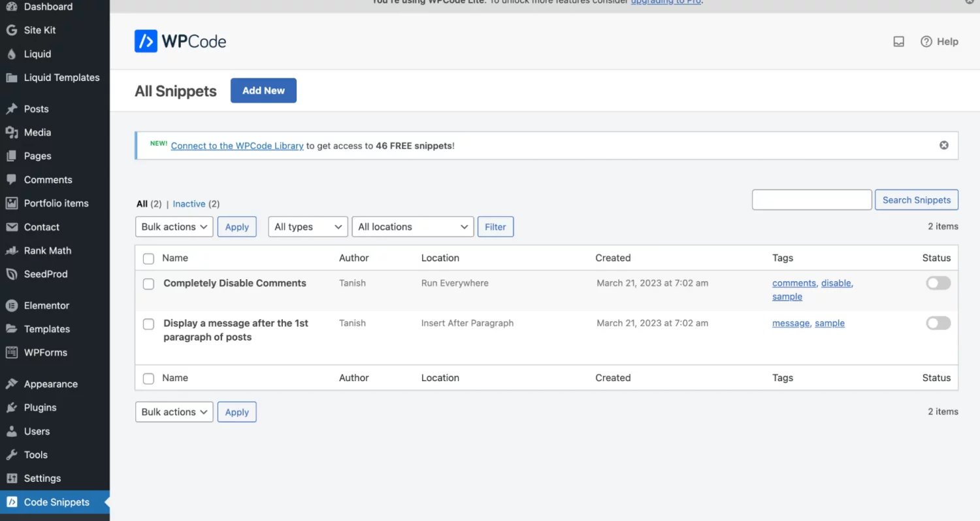Activate the Display a message snippet toggle
Screen dimensions: 980x521
(938, 323)
